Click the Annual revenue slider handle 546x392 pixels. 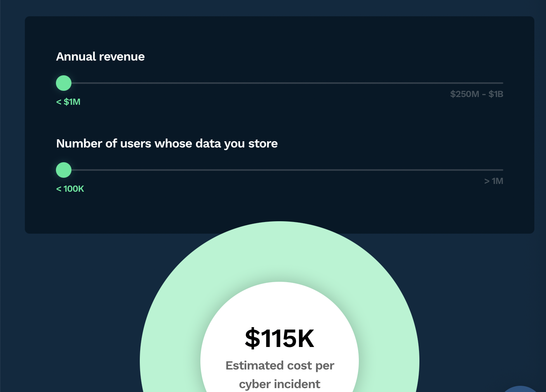pos(64,83)
